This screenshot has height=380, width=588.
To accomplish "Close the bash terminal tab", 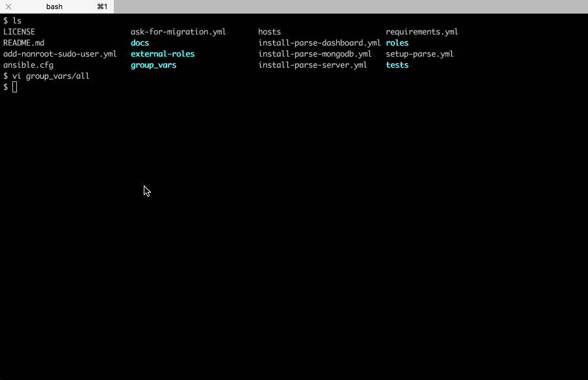I will tap(8, 7).
